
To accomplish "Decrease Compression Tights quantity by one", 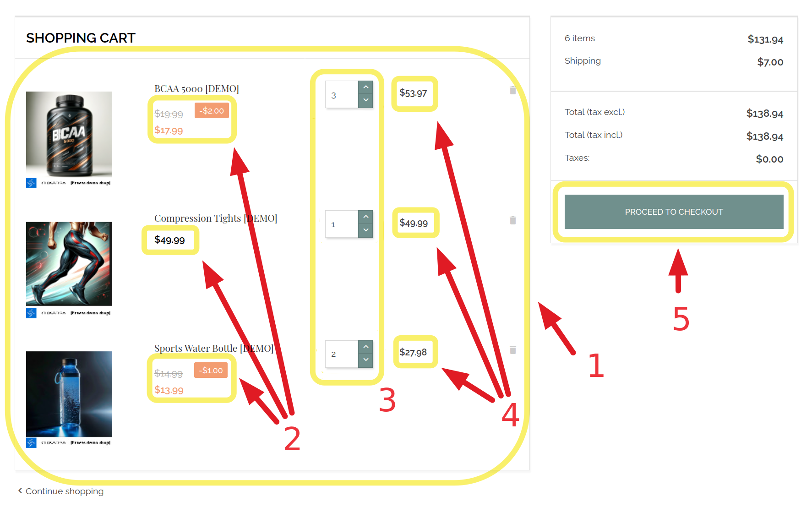I will point(365,230).
